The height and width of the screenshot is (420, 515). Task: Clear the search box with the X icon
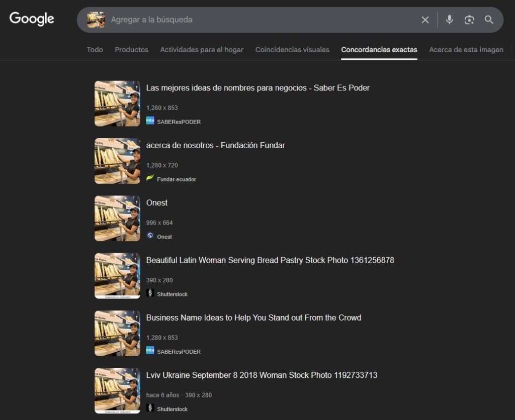pyautogui.click(x=425, y=20)
